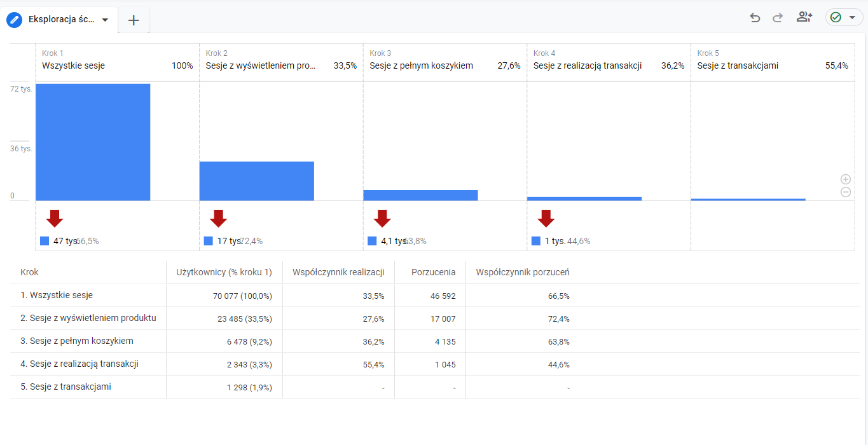Select the Eksploracja ścieżki tab
The width and height of the screenshot is (868, 445).
pyautogui.click(x=60, y=20)
